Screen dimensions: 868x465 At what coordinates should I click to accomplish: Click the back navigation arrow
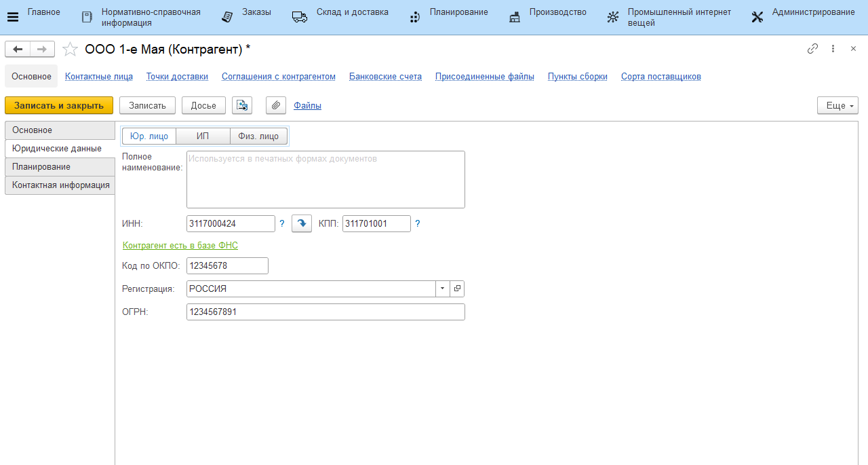coord(18,49)
